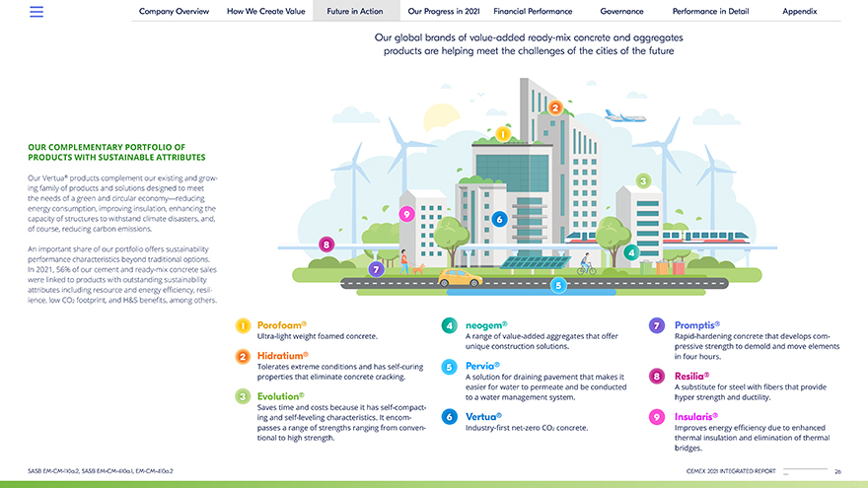Image resolution: width=868 pixels, height=488 pixels.
Task: Click the green number 3 marker by the turbine
Action: click(x=643, y=180)
